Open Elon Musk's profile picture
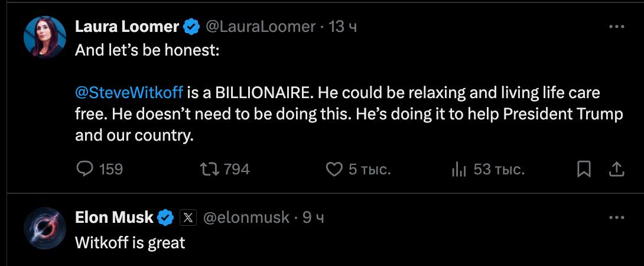The width and height of the screenshot is (644, 266). point(44,228)
